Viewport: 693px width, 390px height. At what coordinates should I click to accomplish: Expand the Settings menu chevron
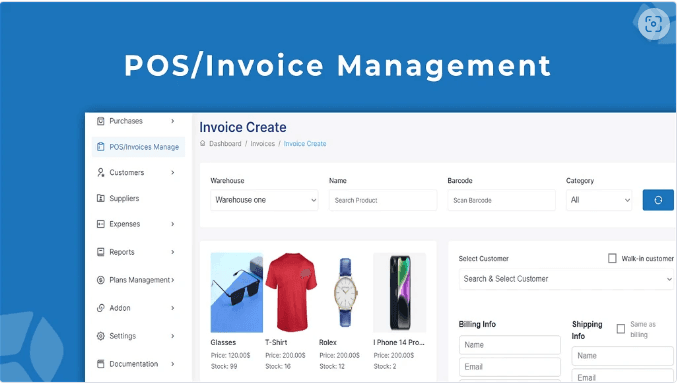(173, 336)
